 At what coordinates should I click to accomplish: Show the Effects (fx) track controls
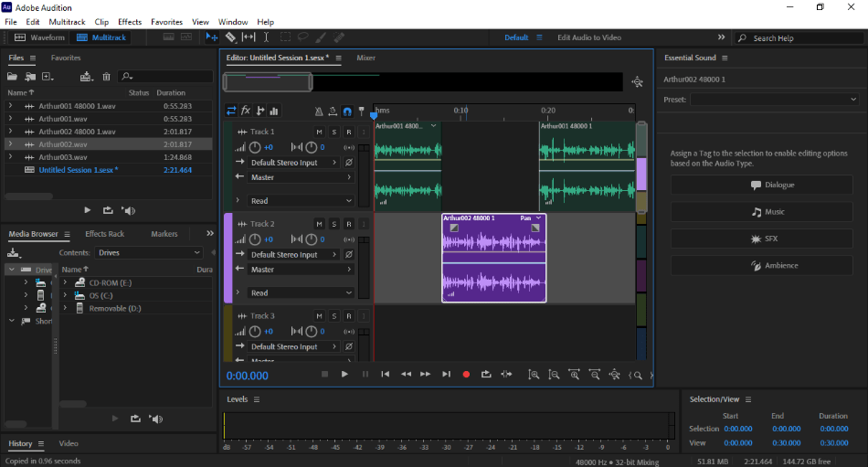coord(246,111)
